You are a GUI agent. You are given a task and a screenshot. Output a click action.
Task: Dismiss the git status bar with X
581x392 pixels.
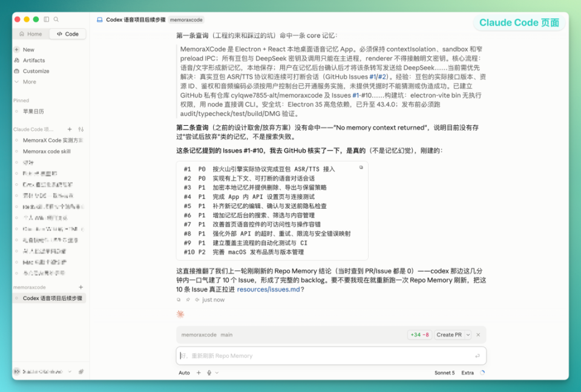478,335
